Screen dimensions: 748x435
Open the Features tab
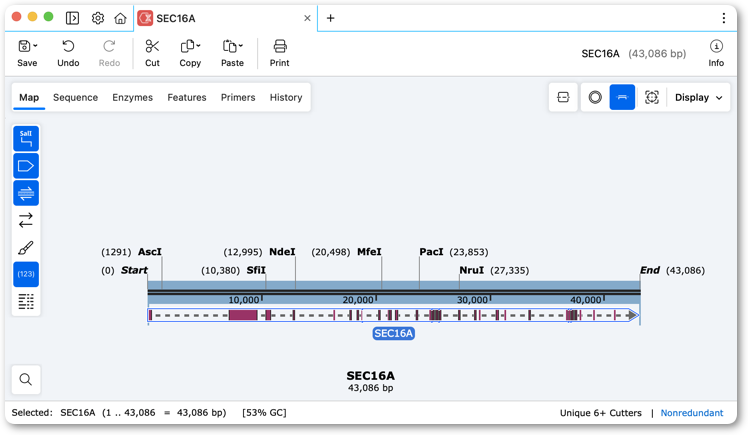coord(187,97)
